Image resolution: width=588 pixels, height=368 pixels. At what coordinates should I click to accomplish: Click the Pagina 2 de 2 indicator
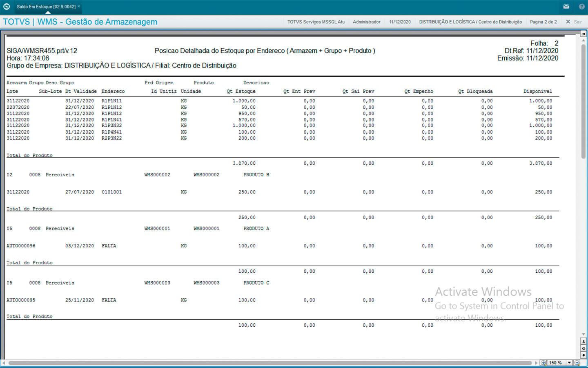point(543,22)
